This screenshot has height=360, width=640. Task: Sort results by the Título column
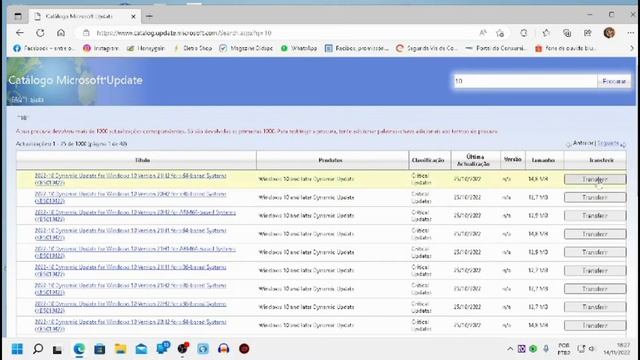click(x=142, y=160)
